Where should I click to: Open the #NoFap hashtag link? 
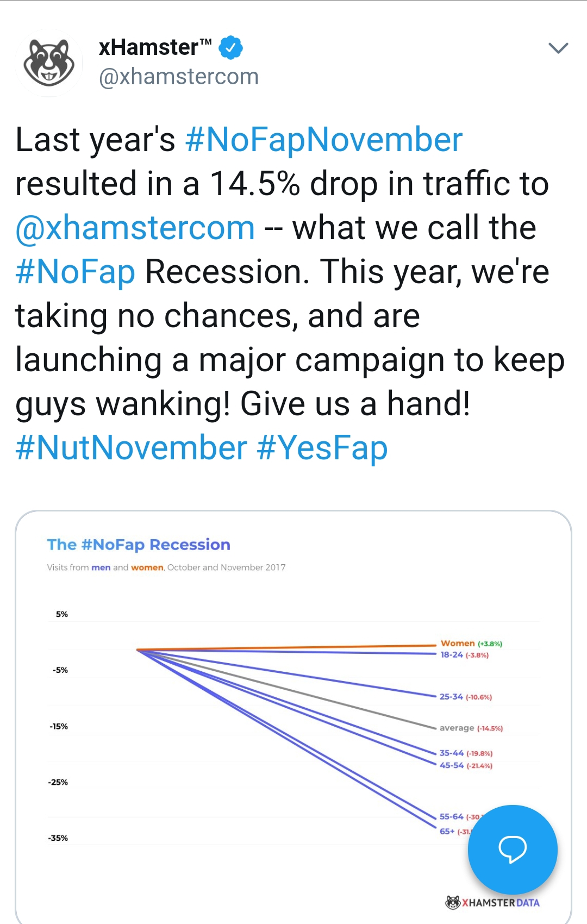coord(76,272)
